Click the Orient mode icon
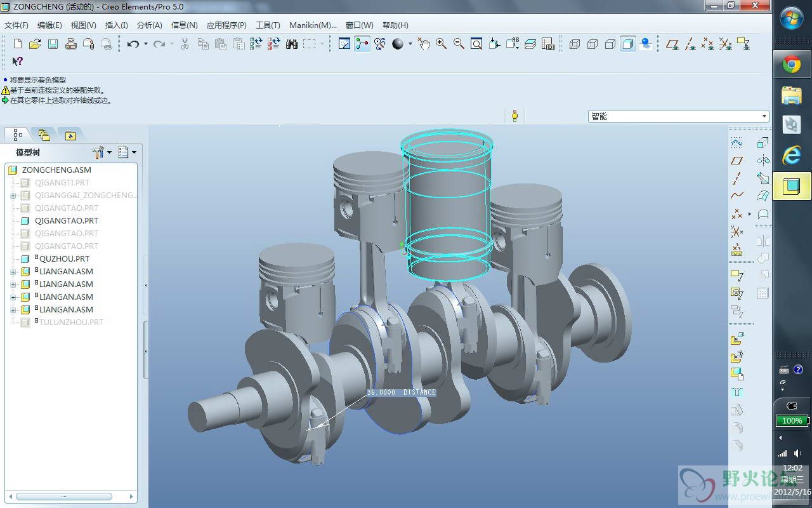This screenshot has width=812, height=508. (x=380, y=44)
